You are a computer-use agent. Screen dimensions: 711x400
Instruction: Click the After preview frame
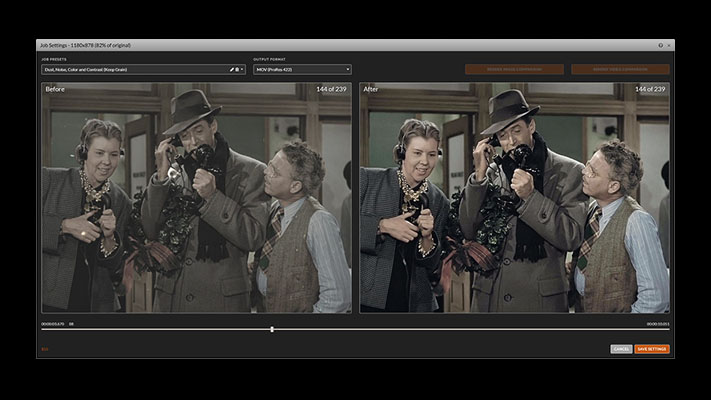click(515, 198)
